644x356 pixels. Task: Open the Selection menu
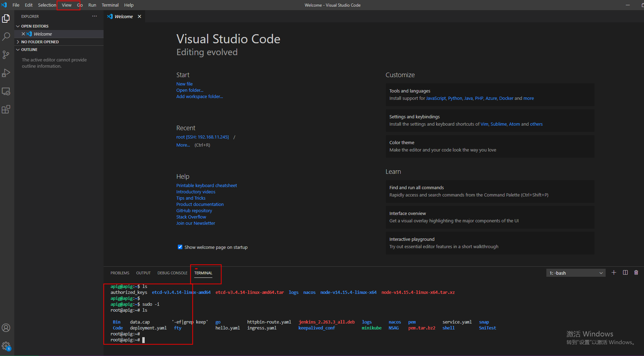coord(47,5)
